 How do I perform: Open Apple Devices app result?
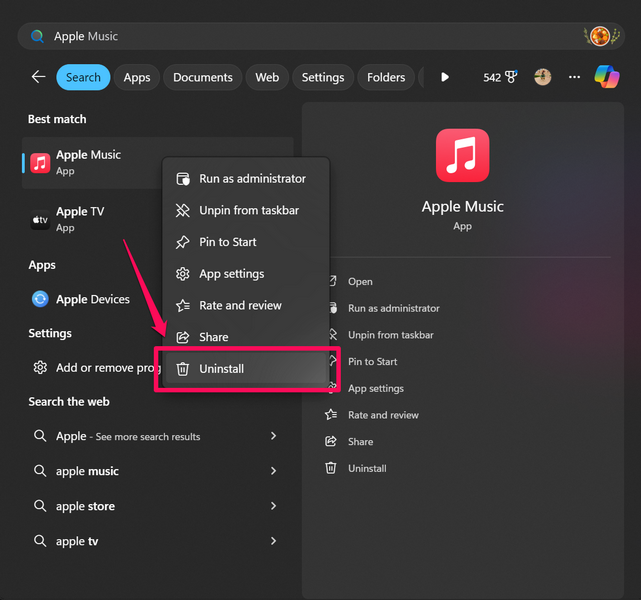(x=92, y=299)
